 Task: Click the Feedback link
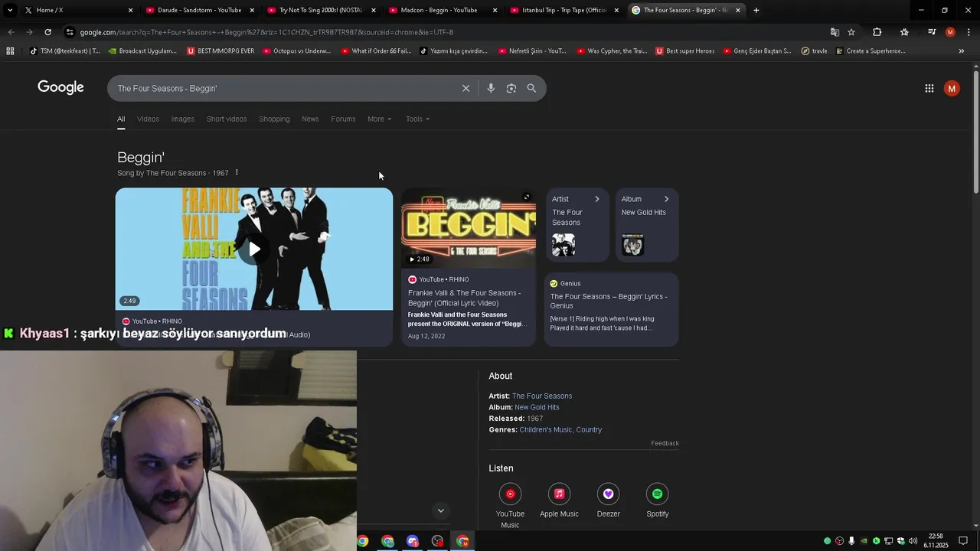coord(665,443)
